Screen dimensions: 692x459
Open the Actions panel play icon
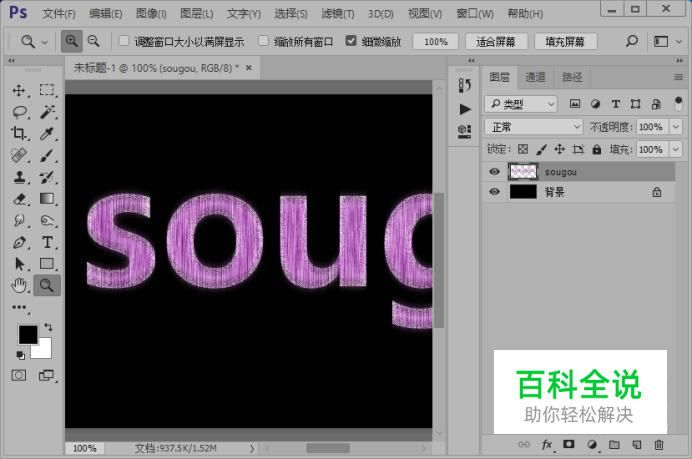coord(464,109)
